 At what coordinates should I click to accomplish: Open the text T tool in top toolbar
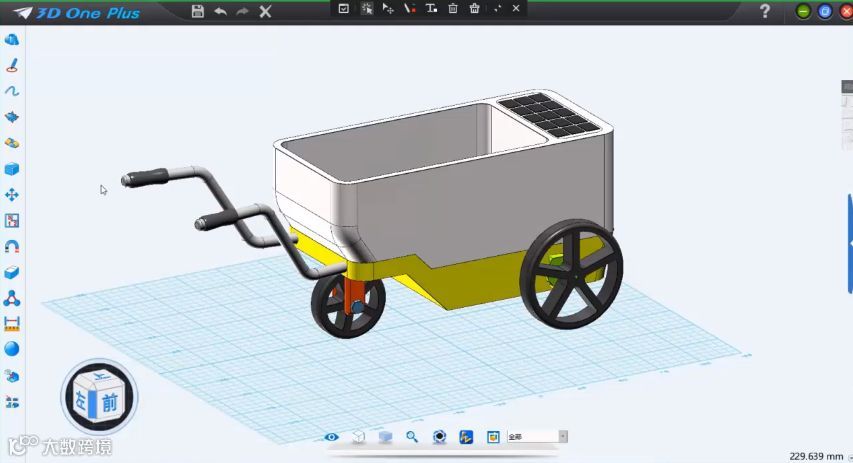[431, 8]
